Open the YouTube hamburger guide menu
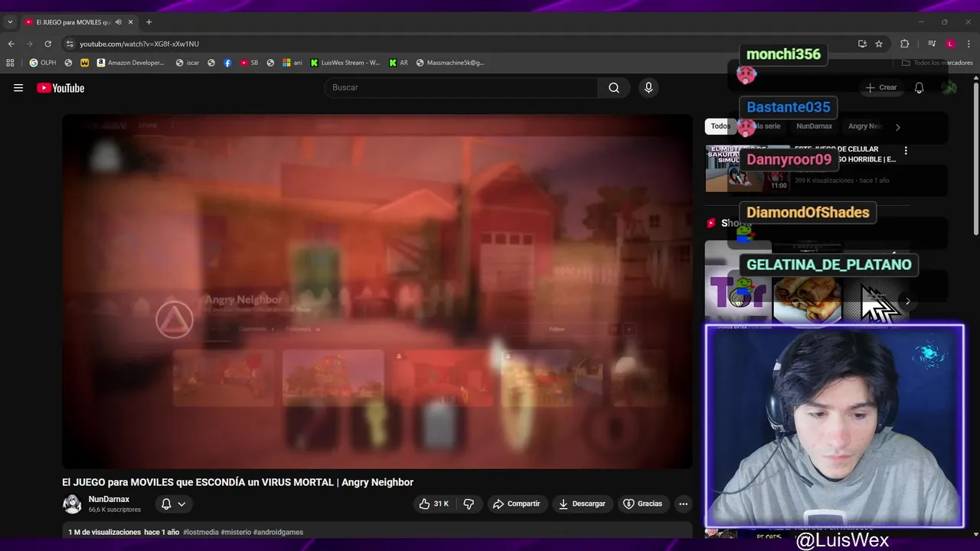This screenshot has width=980, height=551. pyautogui.click(x=18, y=88)
